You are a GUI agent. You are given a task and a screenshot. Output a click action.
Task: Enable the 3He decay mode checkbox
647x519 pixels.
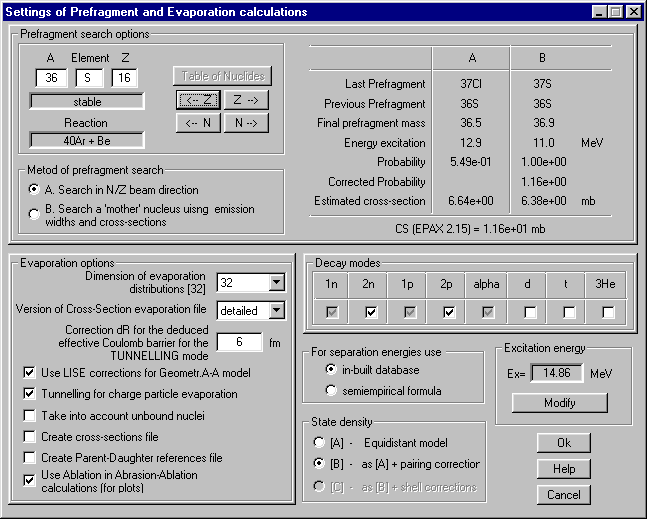[608, 313]
